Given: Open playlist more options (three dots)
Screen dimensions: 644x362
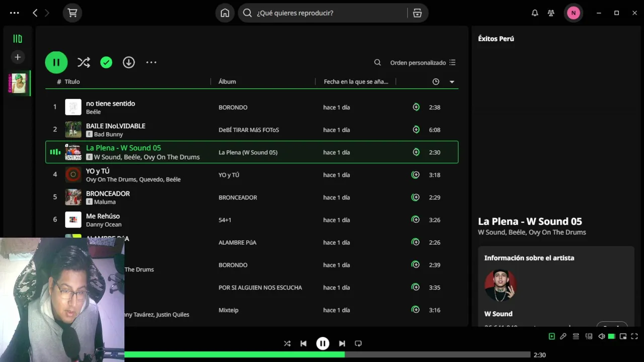Looking at the screenshot, I should tap(151, 62).
